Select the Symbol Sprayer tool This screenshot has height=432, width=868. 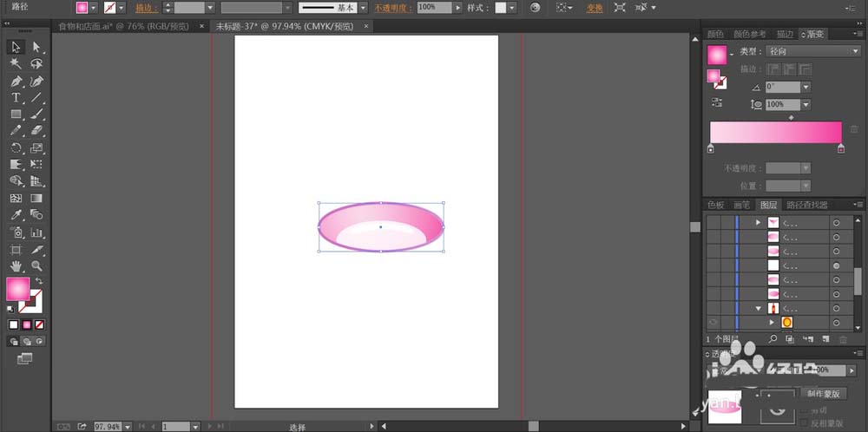16,232
